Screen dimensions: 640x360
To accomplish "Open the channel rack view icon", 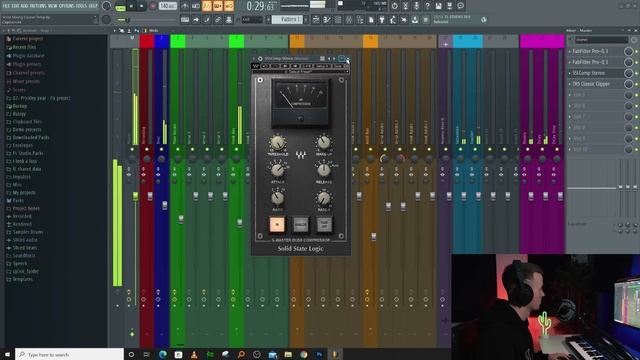I will click(x=338, y=20).
